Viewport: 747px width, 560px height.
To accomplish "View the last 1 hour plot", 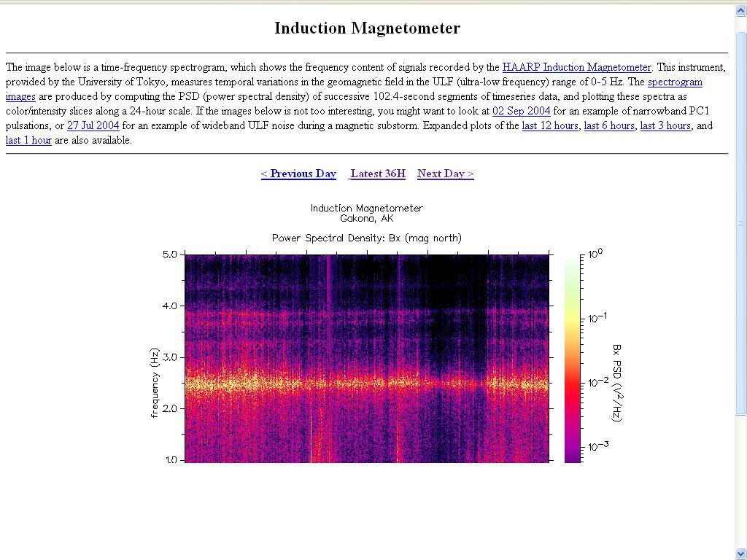I will [28, 141].
